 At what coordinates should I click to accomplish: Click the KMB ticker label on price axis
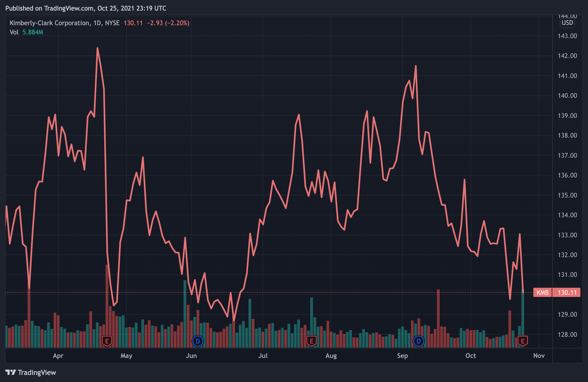(542, 293)
